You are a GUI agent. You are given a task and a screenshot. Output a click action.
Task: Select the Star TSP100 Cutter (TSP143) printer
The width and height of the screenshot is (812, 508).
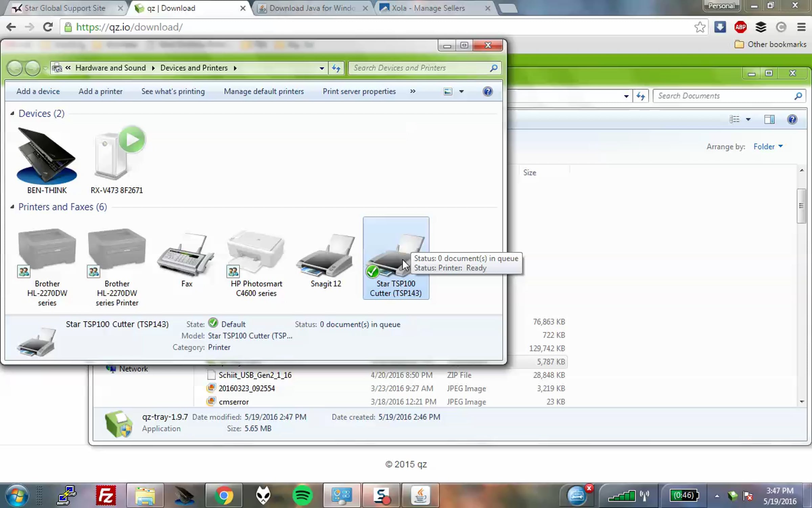396,258
